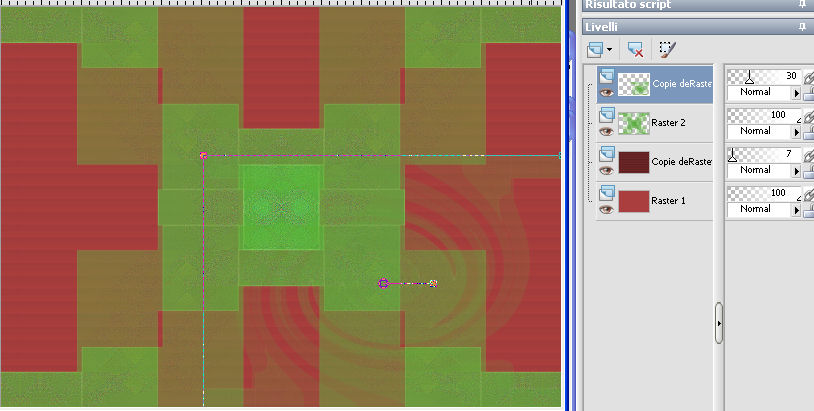This screenshot has width=814, height=411.
Task: Expand Normal blend mode of Raster 1
Action: click(796, 210)
